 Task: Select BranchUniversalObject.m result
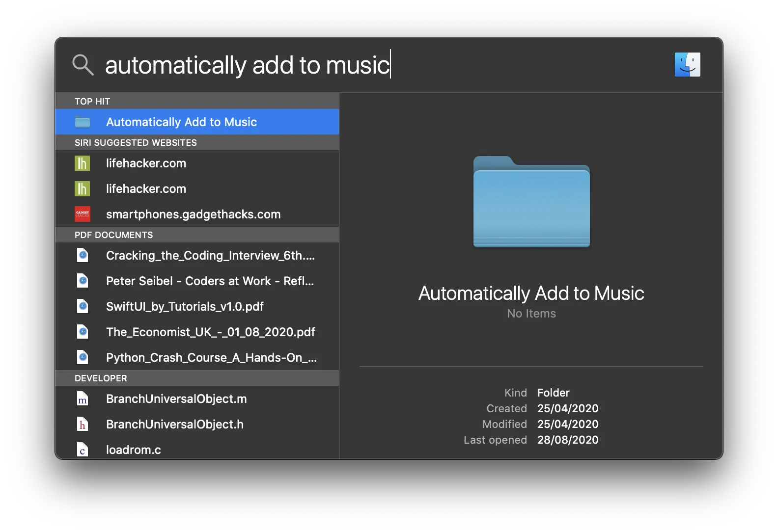[197, 399]
